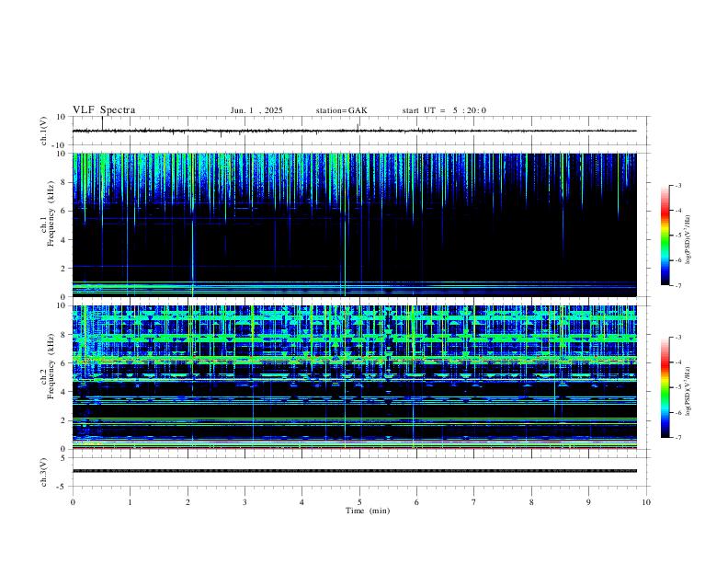Image resolution: width=728 pixels, height=563 pixels.
Task: Click the "-5" tick on ch.2 colorbar
Action: pos(677,387)
